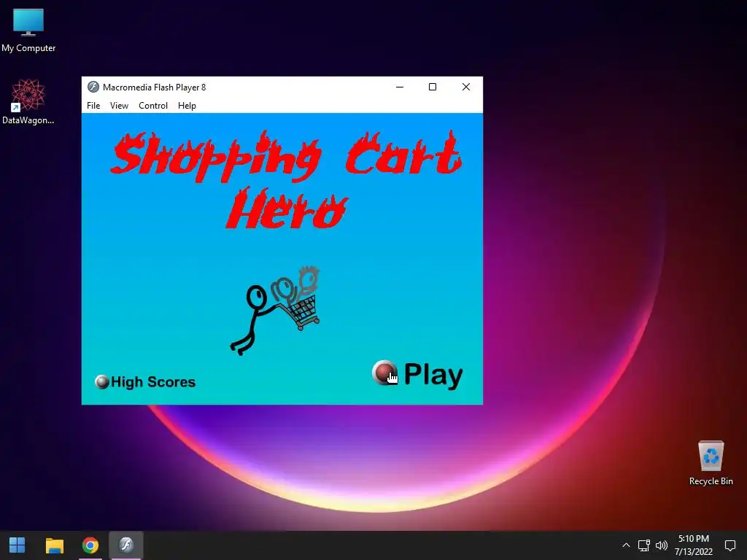Open the Control menu in Flash Player

tap(153, 106)
